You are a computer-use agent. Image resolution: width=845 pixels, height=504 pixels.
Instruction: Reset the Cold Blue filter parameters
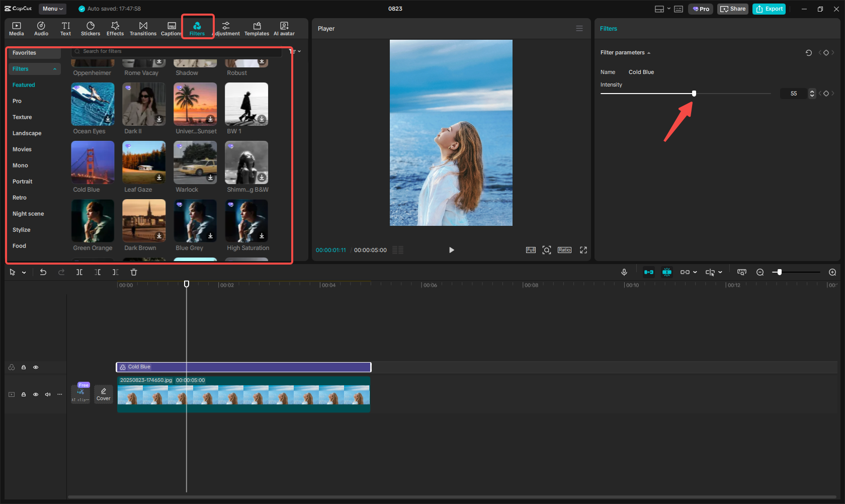(809, 52)
